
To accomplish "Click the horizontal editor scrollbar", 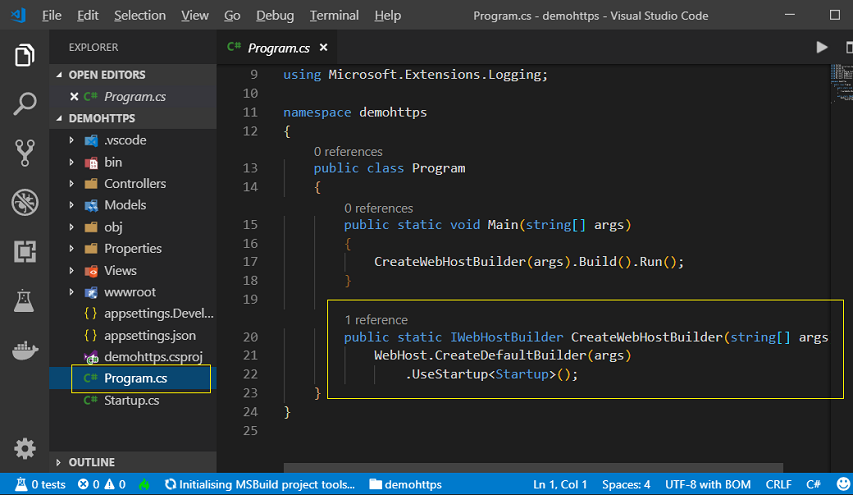I will 533,468.
